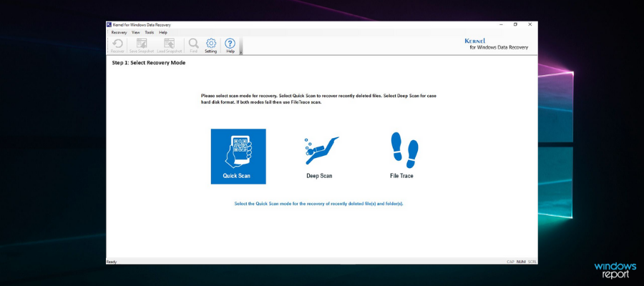Maximize the Kernel window
The height and width of the screenshot is (286, 644).
[x=515, y=24]
